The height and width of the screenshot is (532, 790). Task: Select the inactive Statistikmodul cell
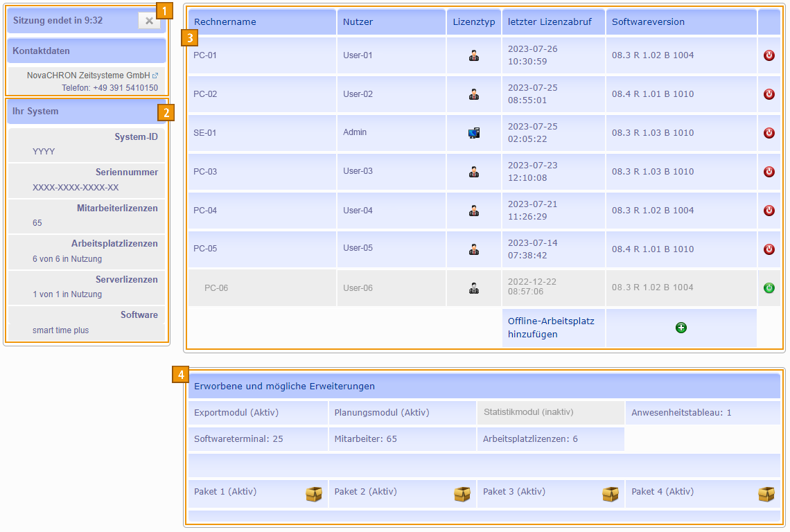[x=529, y=412]
